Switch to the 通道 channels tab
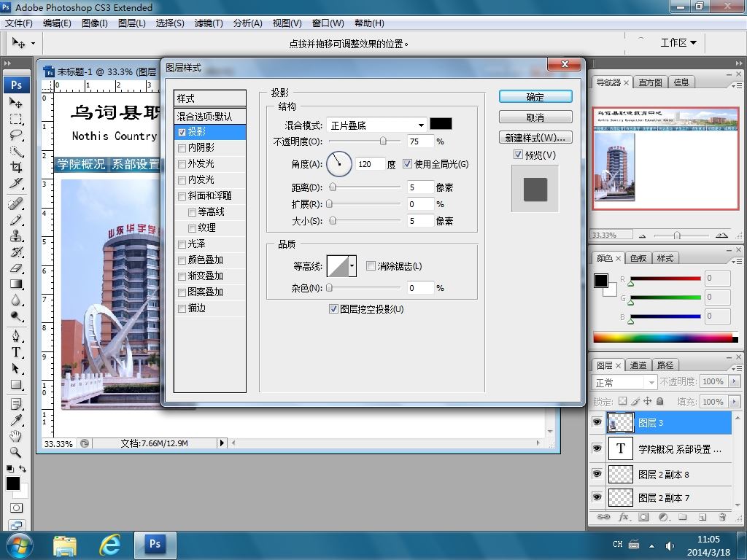The width and height of the screenshot is (747, 560). pyautogui.click(x=638, y=365)
